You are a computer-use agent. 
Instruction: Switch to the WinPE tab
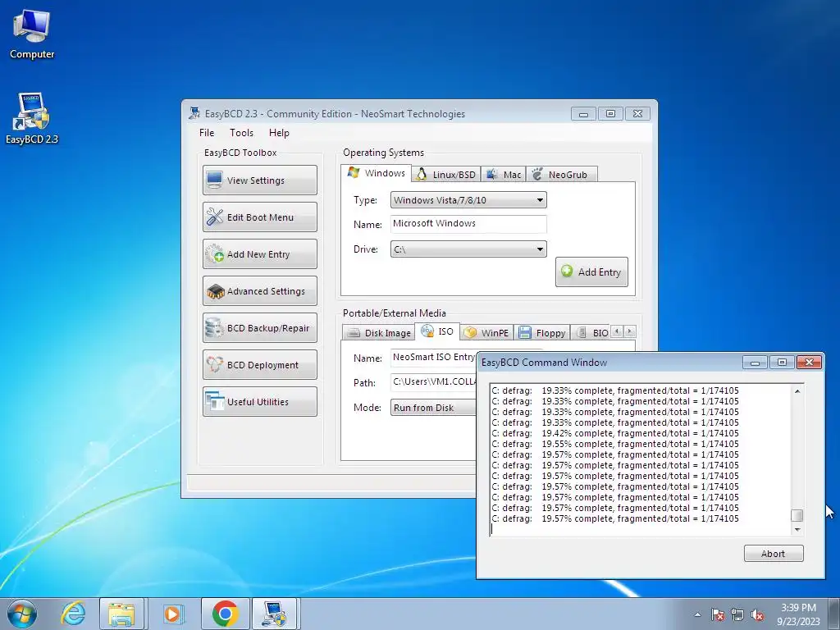pyautogui.click(x=487, y=333)
